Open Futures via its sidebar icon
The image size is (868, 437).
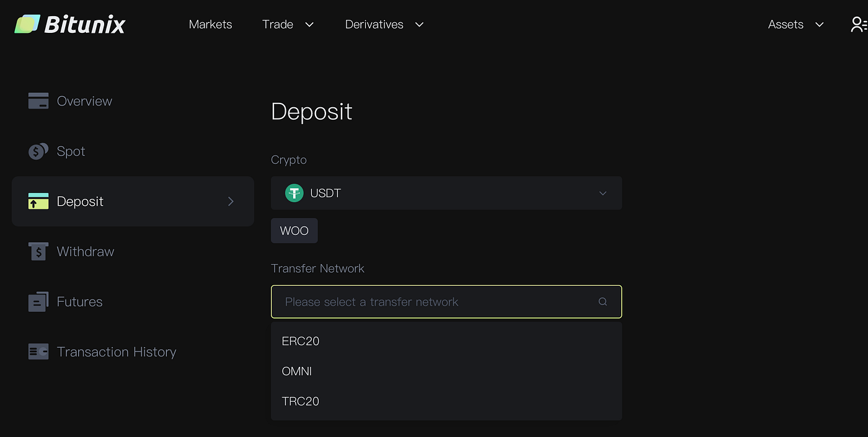(x=38, y=301)
